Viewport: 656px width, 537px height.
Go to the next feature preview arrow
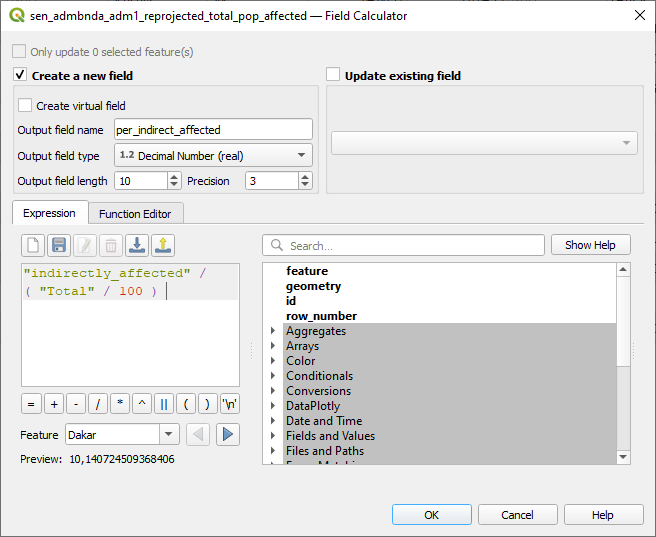pos(228,434)
